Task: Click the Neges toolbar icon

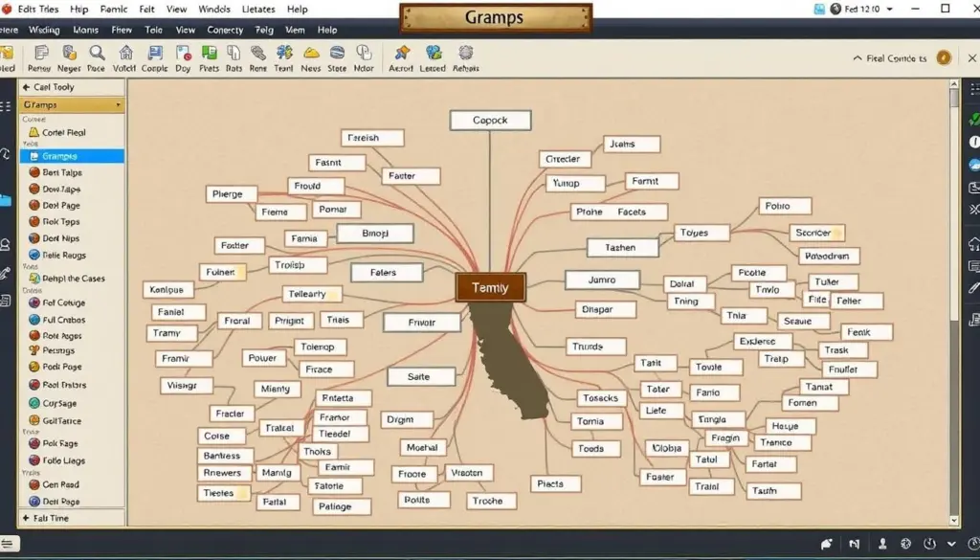Action: tap(69, 53)
